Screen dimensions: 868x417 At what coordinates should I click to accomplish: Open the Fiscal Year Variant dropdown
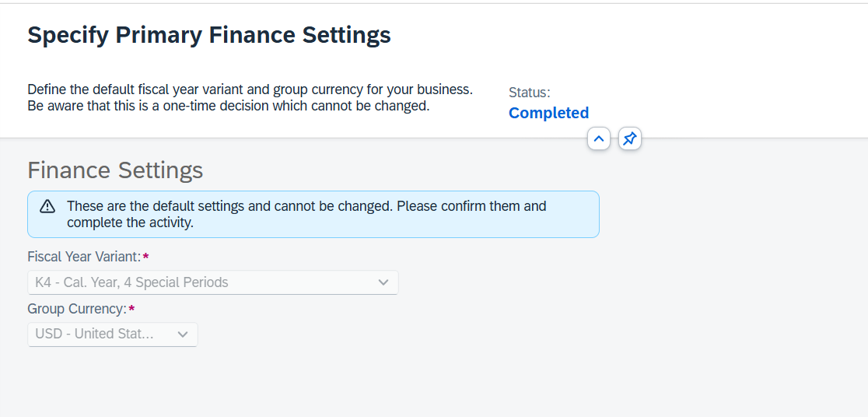coord(212,282)
